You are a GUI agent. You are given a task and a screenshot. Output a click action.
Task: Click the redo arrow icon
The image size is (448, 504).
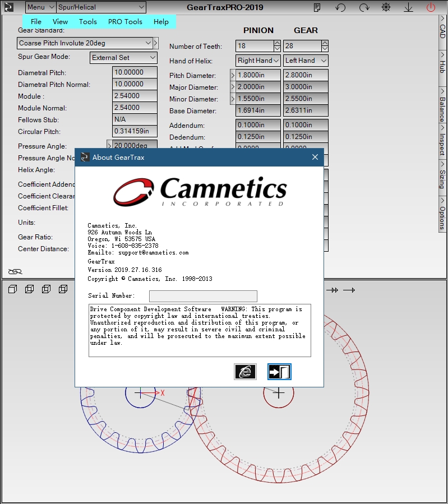364,7
